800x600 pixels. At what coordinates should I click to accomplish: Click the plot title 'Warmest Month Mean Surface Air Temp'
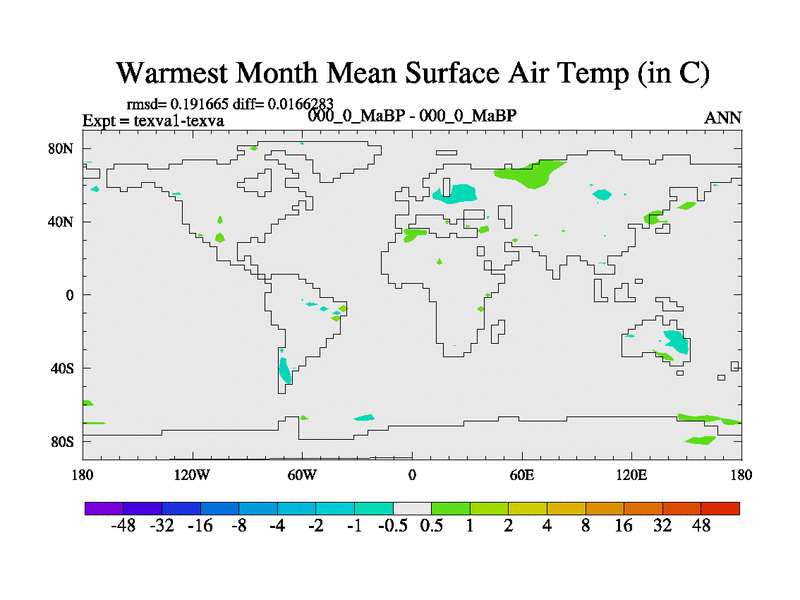[x=413, y=73]
